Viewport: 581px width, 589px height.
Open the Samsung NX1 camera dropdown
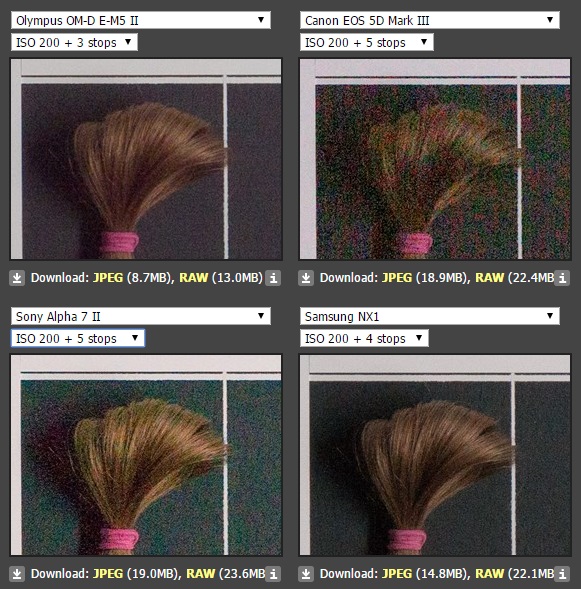[x=430, y=316]
